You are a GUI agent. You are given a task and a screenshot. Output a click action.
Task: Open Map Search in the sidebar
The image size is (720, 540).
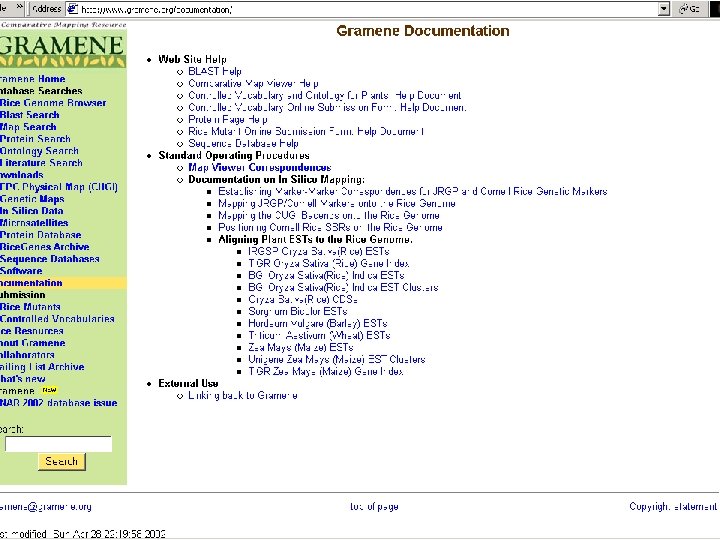28,127
